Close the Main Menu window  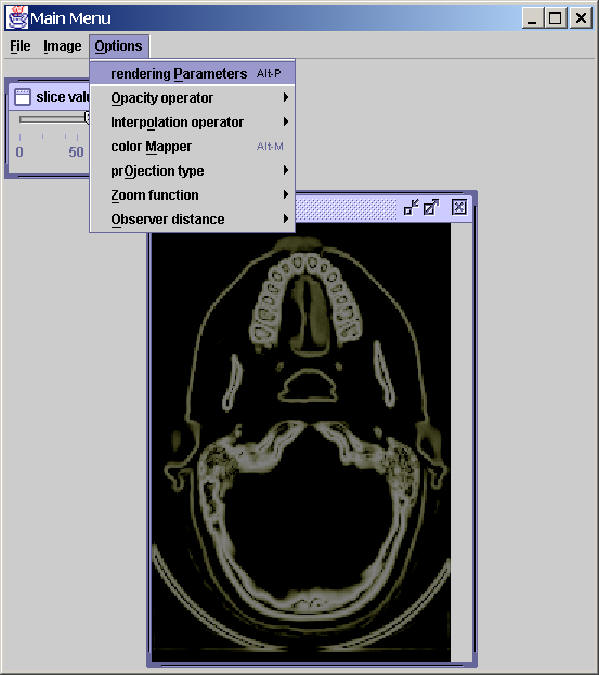580,18
